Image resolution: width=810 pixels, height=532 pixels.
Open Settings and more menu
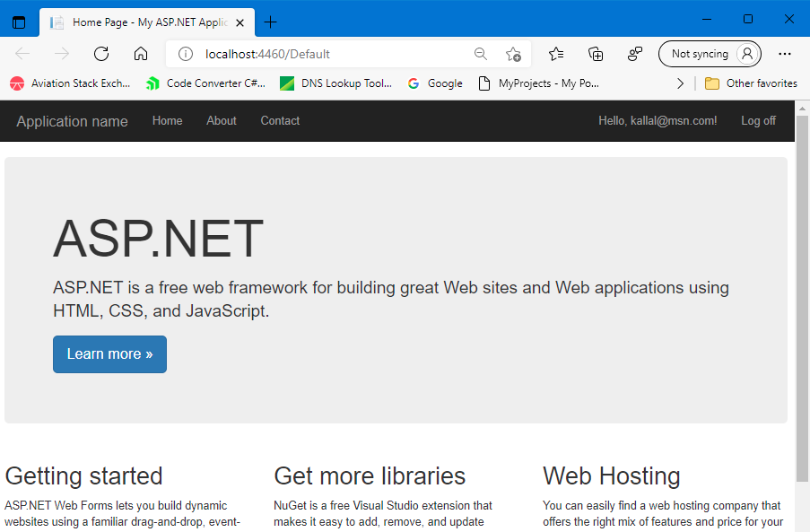pyautogui.click(x=785, y=54)
